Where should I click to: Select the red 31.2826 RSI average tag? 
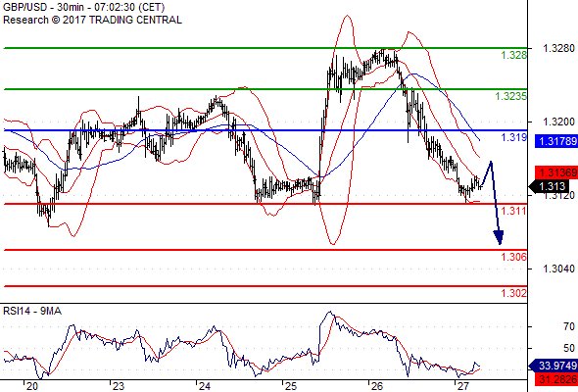click(556, 379)
